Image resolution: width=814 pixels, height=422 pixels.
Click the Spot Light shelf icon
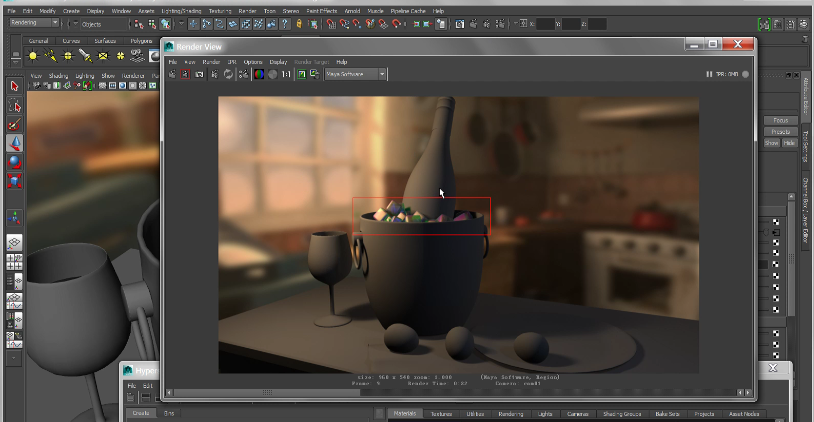pyautogui.click(x=85, y=56)
